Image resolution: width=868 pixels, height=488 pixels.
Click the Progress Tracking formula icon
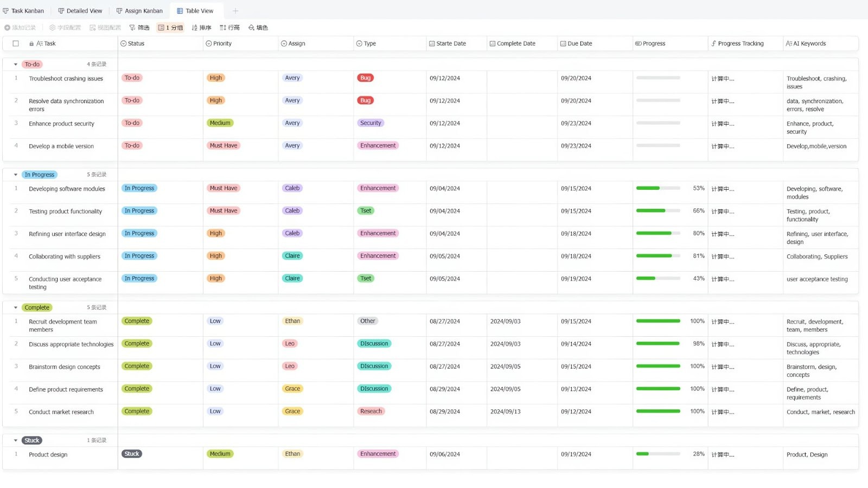coord(713,43)
